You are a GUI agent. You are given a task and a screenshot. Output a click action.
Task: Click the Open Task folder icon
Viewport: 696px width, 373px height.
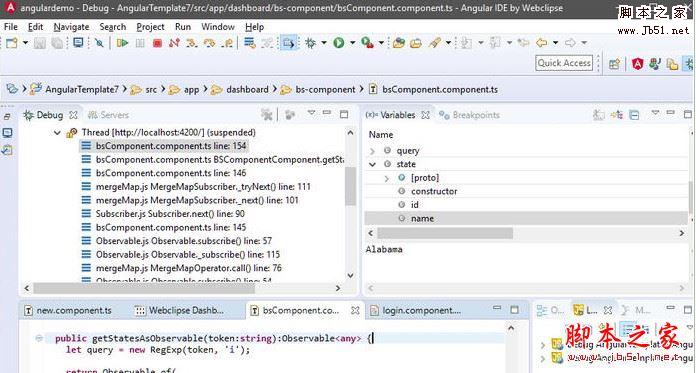[x=416, y=43]
